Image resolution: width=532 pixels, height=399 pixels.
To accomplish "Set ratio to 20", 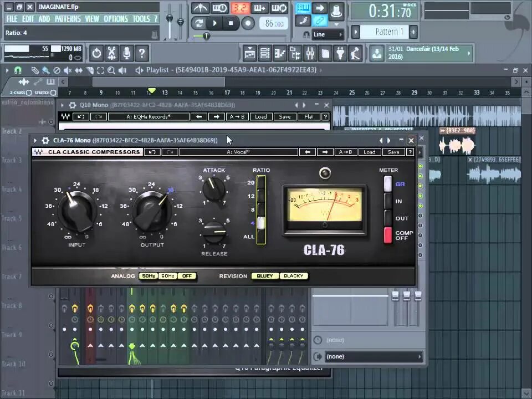I will click(x=261, y=182).
